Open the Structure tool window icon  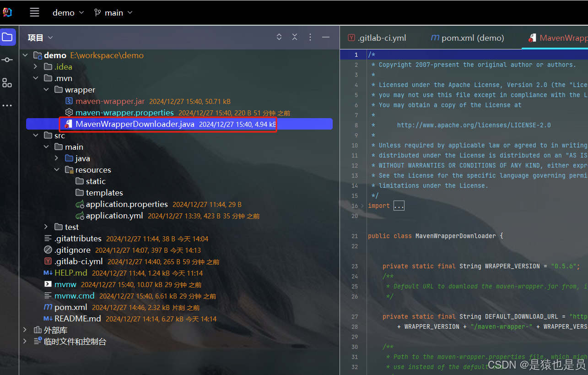[x=7, y=83]
